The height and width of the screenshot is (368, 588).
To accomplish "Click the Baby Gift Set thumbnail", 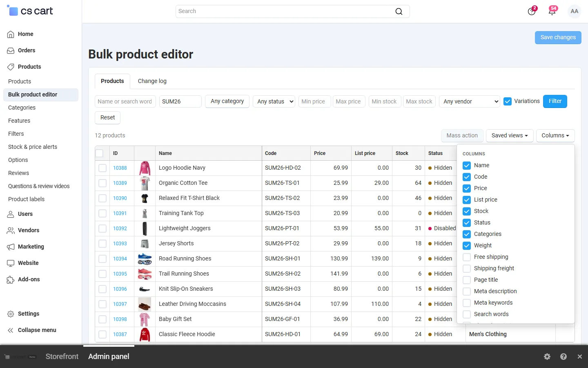I will 145,319.
